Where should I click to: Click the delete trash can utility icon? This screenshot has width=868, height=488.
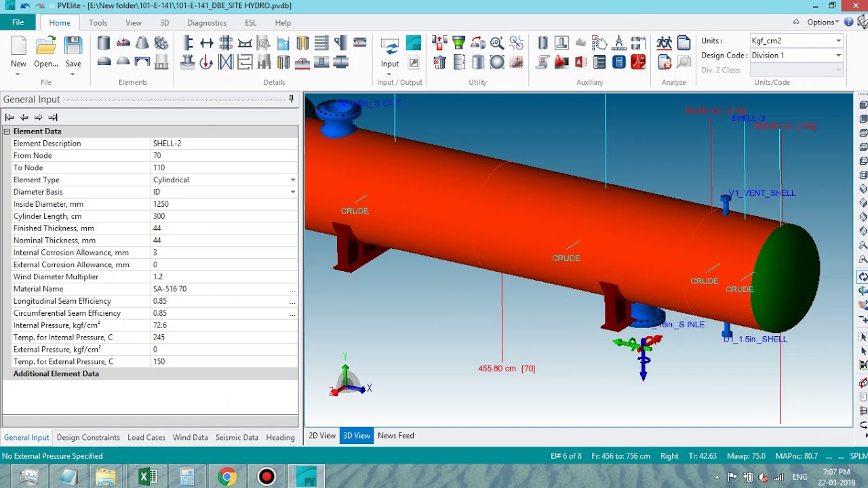[x=439, y=62]
